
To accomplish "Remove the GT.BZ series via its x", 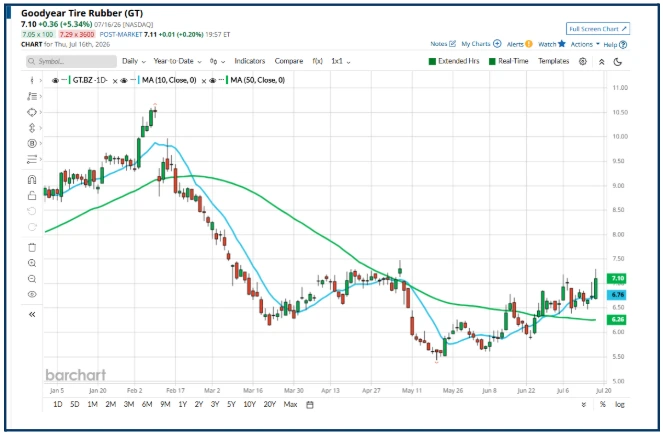I will pyautogui.click(x=115, y=81).
